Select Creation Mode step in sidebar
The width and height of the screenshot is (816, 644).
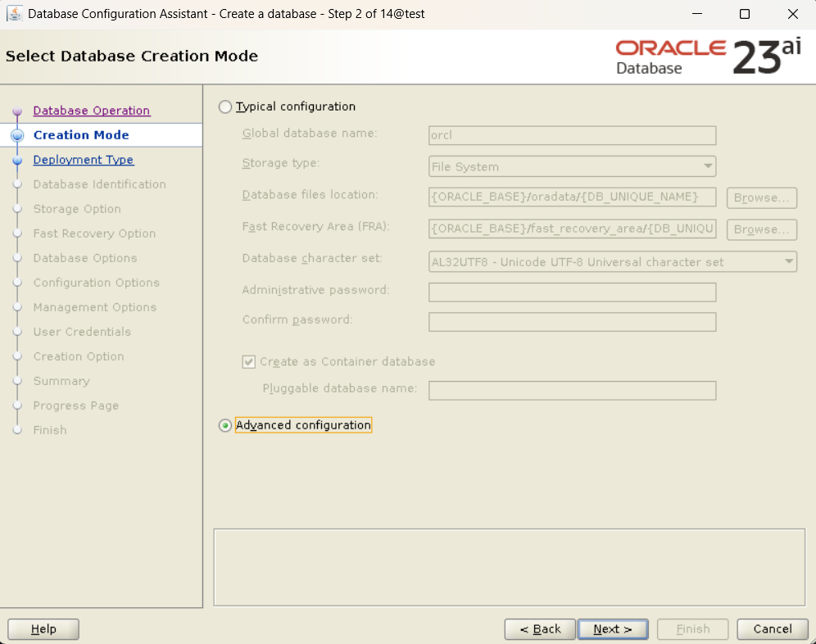[81, 135]
